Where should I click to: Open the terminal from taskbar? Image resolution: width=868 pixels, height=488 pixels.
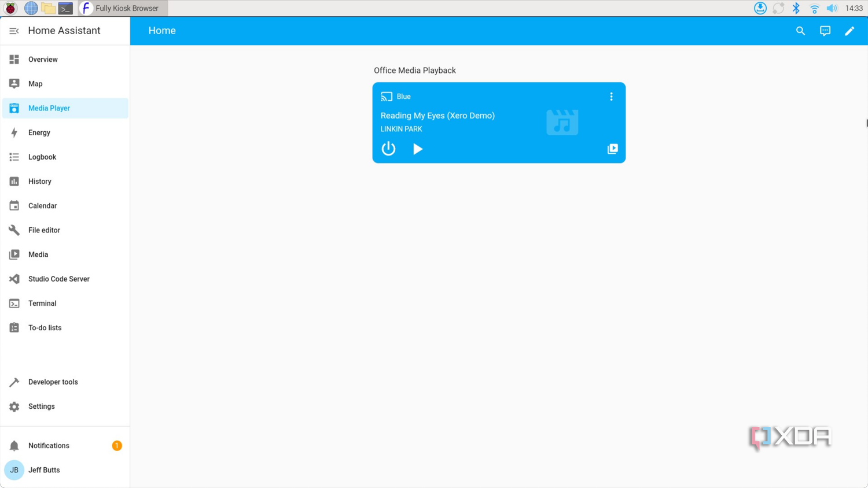tap(66, 8)
